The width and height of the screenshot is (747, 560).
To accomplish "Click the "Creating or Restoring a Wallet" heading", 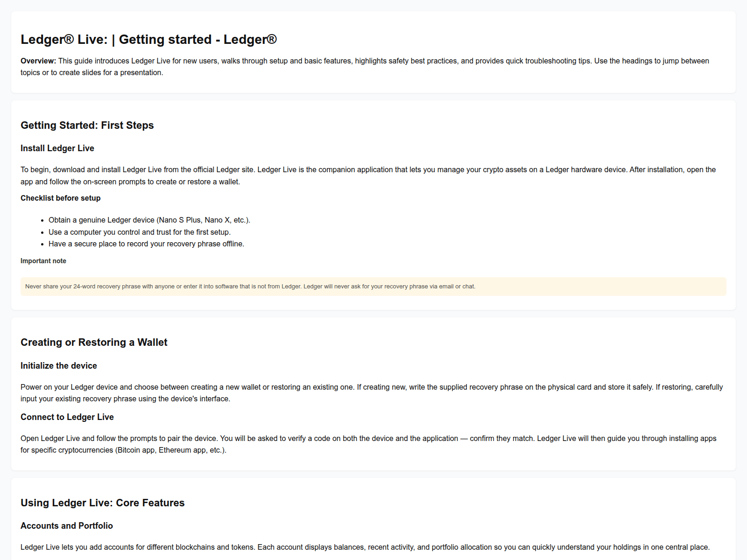I will click(x=94, y=342).
